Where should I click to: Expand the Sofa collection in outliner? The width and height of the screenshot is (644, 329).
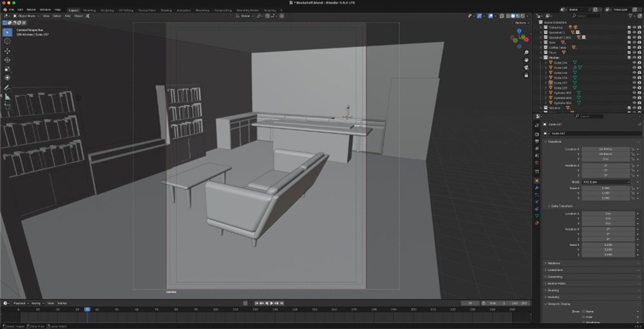click(542, 42)
